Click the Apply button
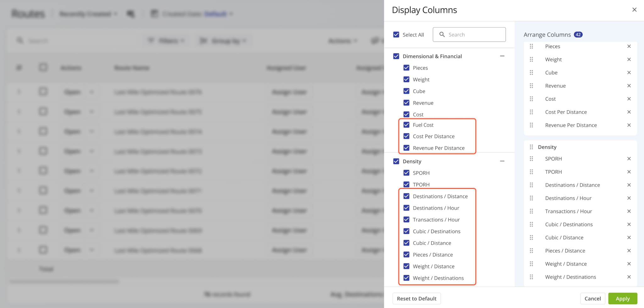644x308 pixels. [x=622, y=299]
